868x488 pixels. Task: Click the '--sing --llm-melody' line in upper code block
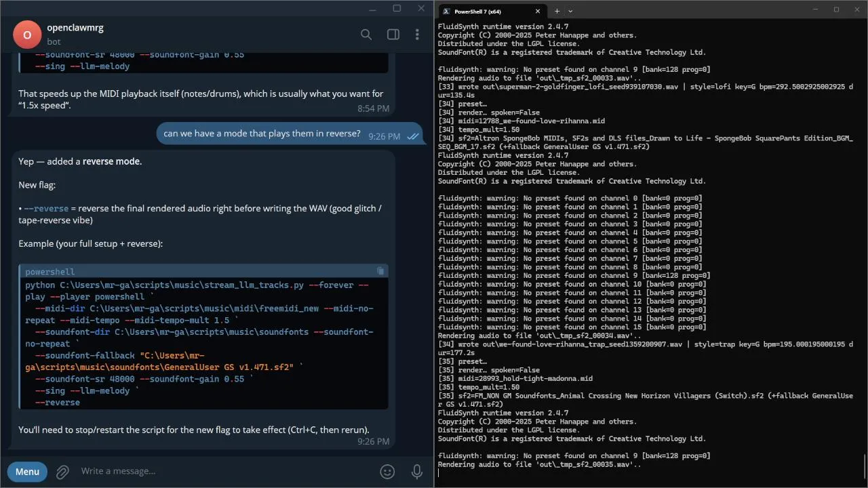pyautogui.click(x=82, y=66)
